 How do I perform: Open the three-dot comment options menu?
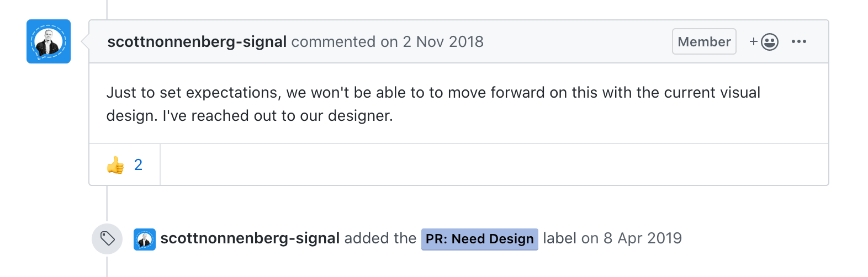coord(798,42)
